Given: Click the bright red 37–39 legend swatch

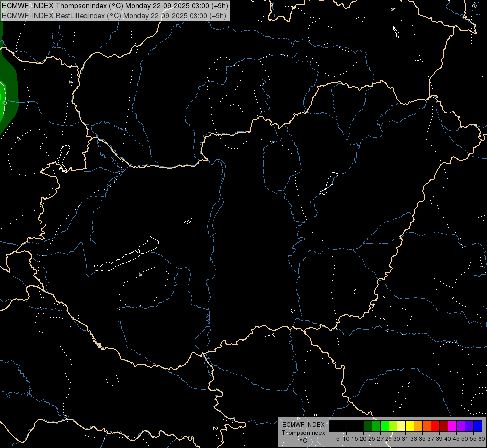Looking at the screenshot, I should click(435, 426).
